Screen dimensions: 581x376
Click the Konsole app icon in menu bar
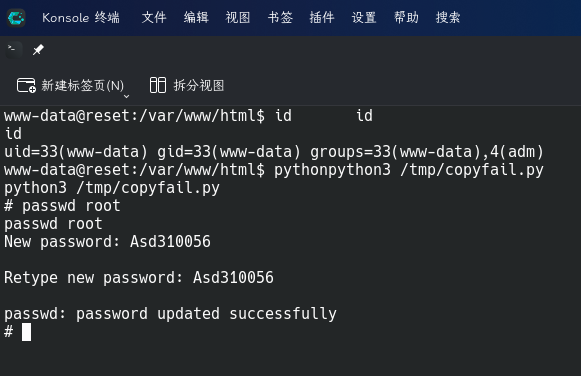[16, 17]
